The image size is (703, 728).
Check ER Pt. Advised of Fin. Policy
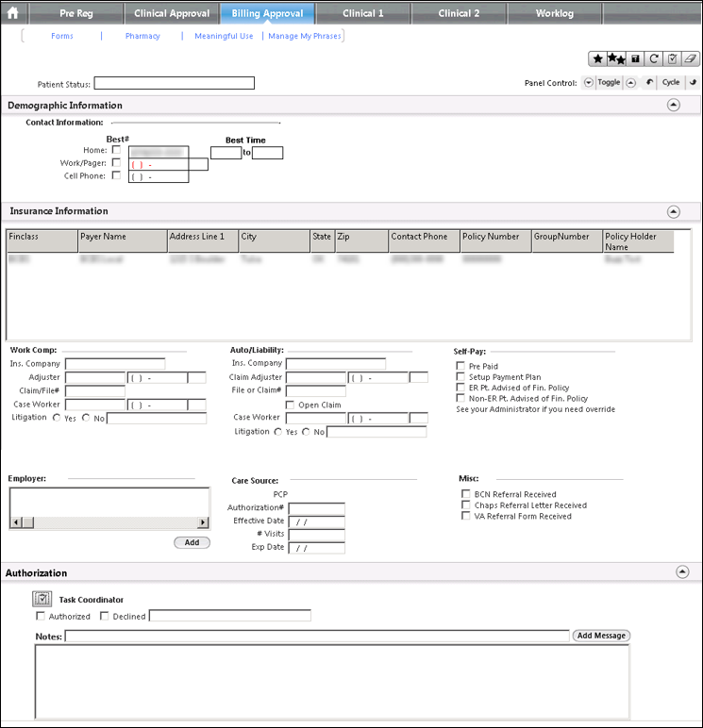460,387
